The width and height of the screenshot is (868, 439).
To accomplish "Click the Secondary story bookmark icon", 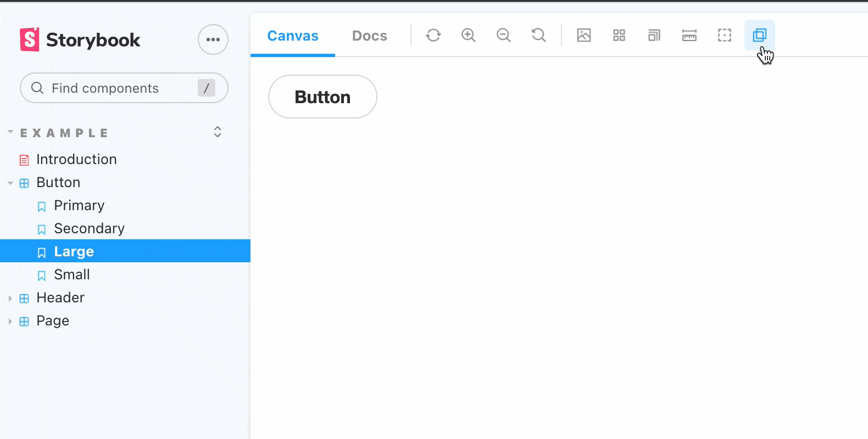I will pyautogui.click(x=42, y=229).
